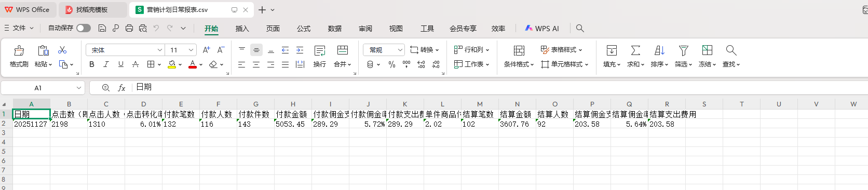The height and width of the screenshot is (190, 868).
Task: Click the strikethrough formatting icon
Action: tap(135, 64)
